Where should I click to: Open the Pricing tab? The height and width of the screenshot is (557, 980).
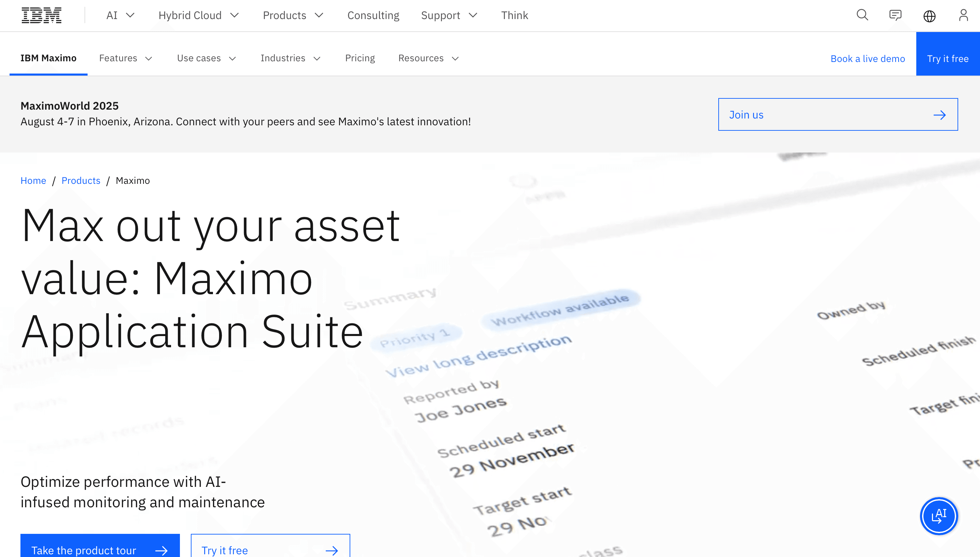pos(360,58)
